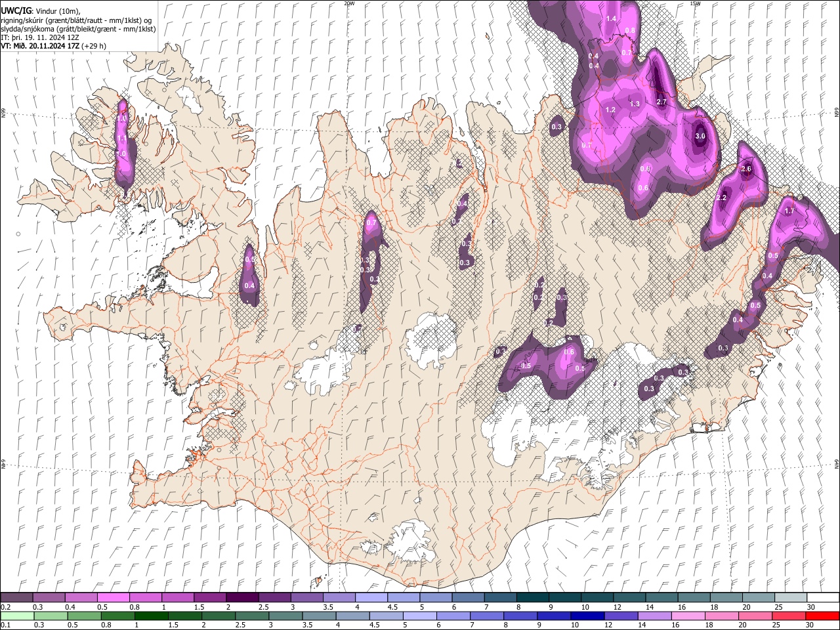Screen dimensions: 840x630
Task: Click the light pink lower swatch between 16 and 18
Action: click(687, 616)
